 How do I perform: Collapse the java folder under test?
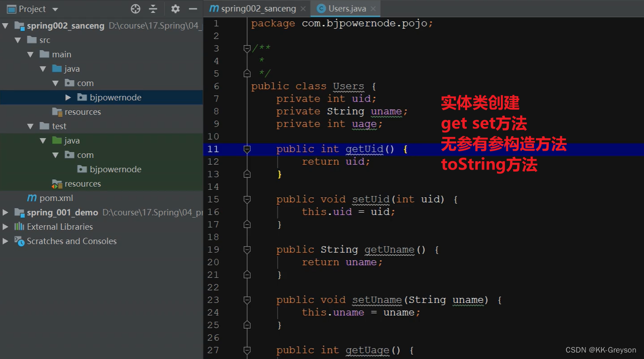point(43,141)
